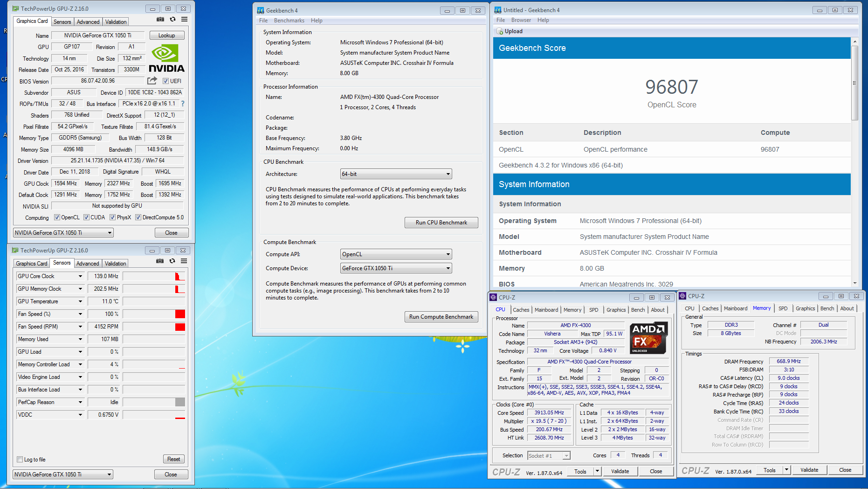Viewport: 868px width, 489px height.
Task: Open the Compute Device dropdown
Action: click(396, 268)
